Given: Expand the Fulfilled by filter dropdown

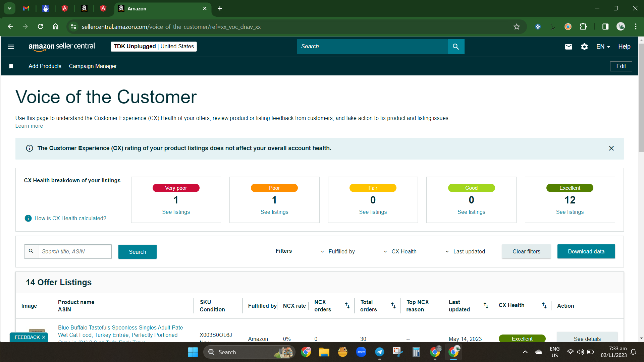Looking at the screenshot, I should coord(337,251).
